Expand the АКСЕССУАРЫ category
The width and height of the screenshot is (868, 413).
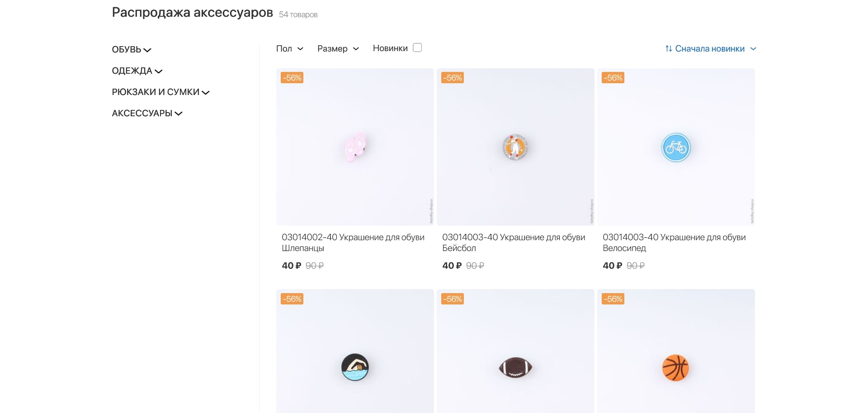[x=147, y=114]
